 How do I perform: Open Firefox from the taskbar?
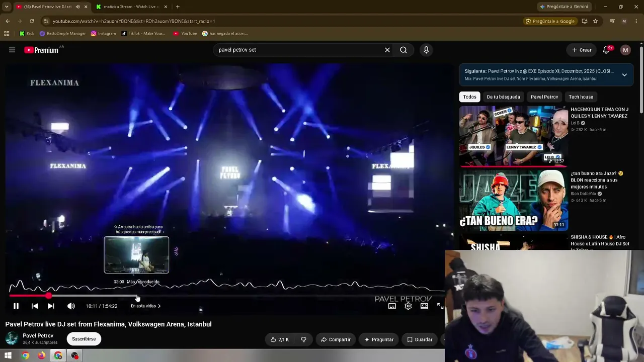tap(41, 355)
